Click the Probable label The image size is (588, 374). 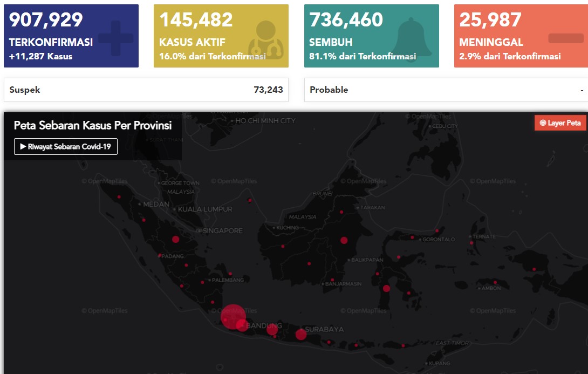click(x=329, y=90)
